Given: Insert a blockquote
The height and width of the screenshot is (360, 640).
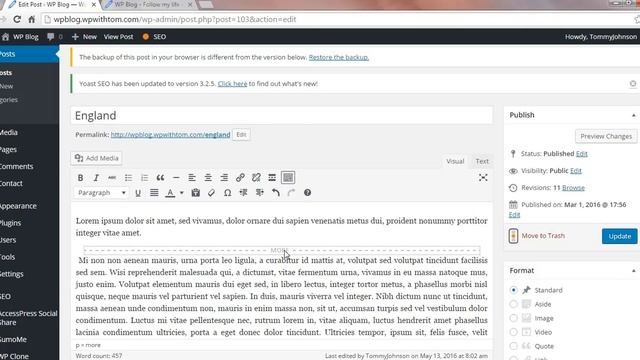Looking at the screenshot, I should point(160,178).
